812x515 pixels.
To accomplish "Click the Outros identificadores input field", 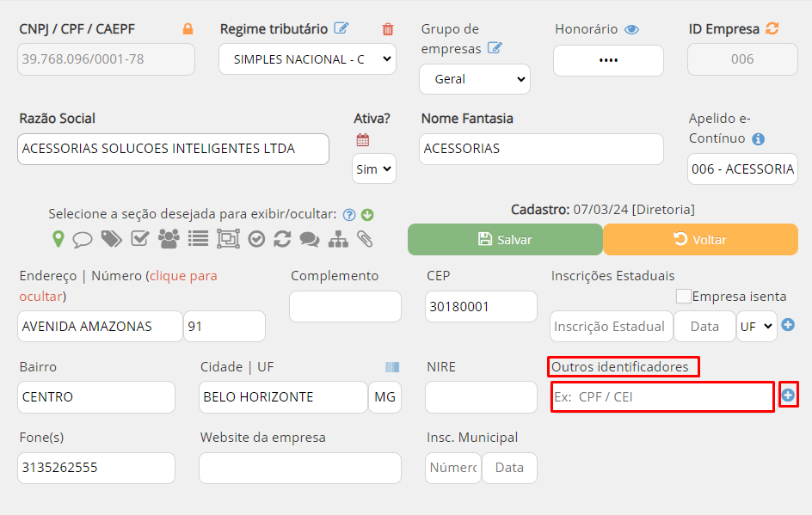I will point(661,397).
